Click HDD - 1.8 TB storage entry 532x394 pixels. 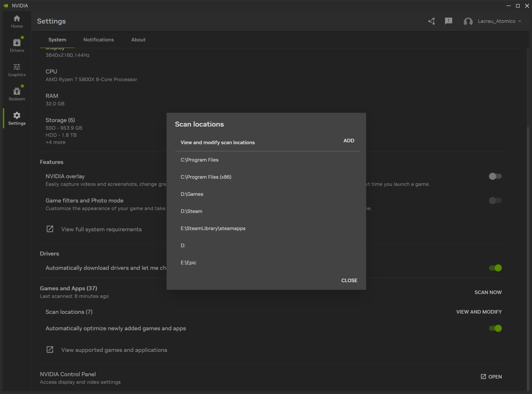(x=61, y=135)
